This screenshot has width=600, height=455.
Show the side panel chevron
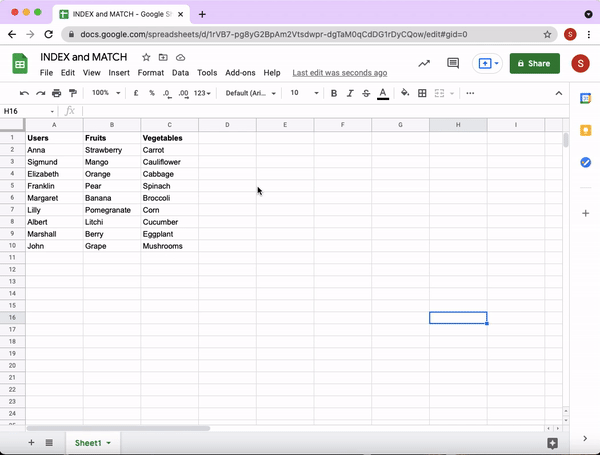point(585,439)
